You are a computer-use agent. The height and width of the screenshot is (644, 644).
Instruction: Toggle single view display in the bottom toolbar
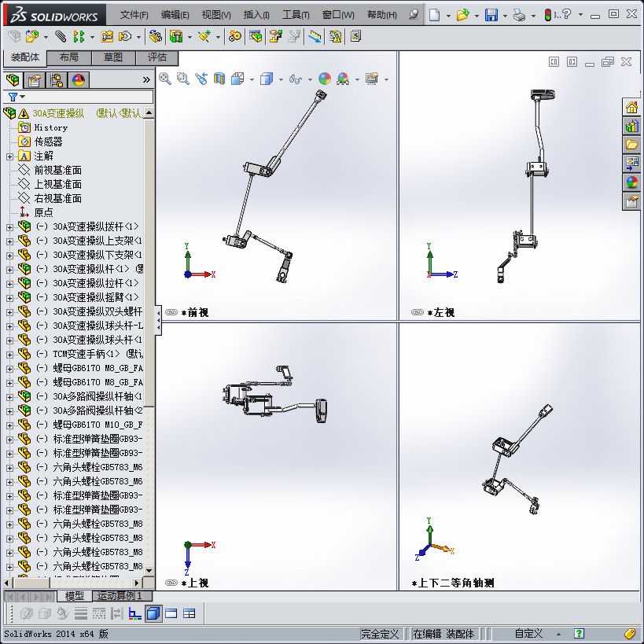tap(171, 614)
